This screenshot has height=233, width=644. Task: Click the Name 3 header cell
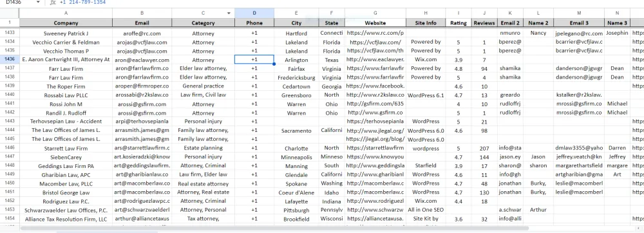617,23
